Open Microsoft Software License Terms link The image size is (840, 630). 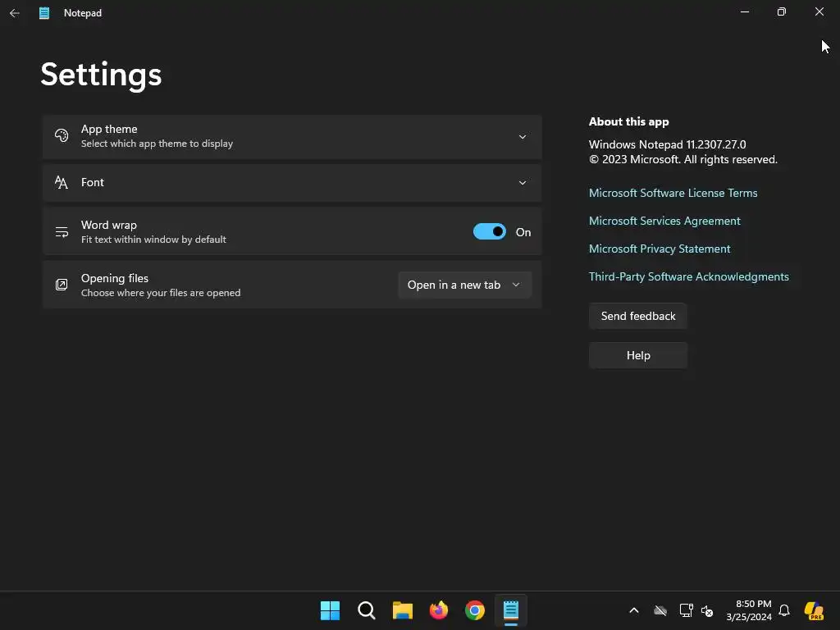(x=673, y=193)
